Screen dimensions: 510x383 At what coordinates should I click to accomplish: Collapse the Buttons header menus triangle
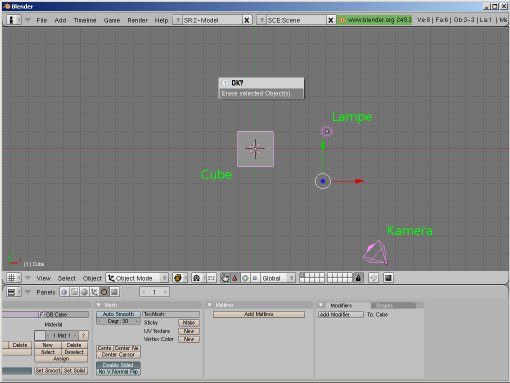point(28,292)
